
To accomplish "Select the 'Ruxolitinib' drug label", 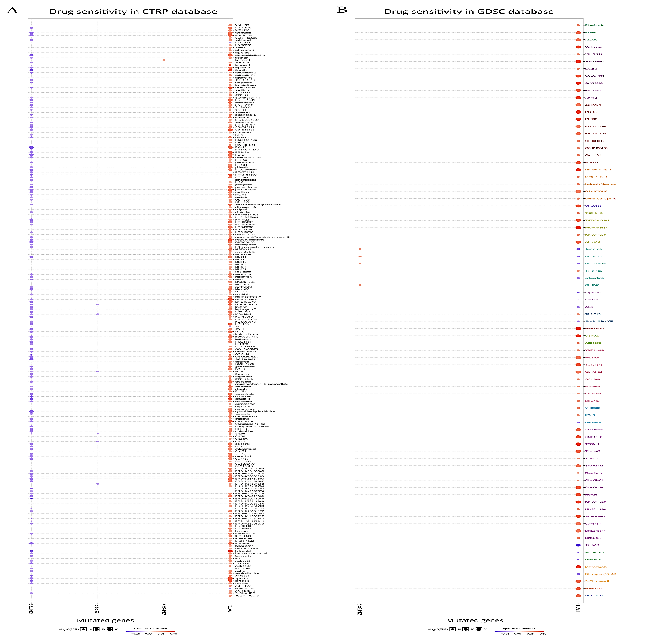I will 593,473.
